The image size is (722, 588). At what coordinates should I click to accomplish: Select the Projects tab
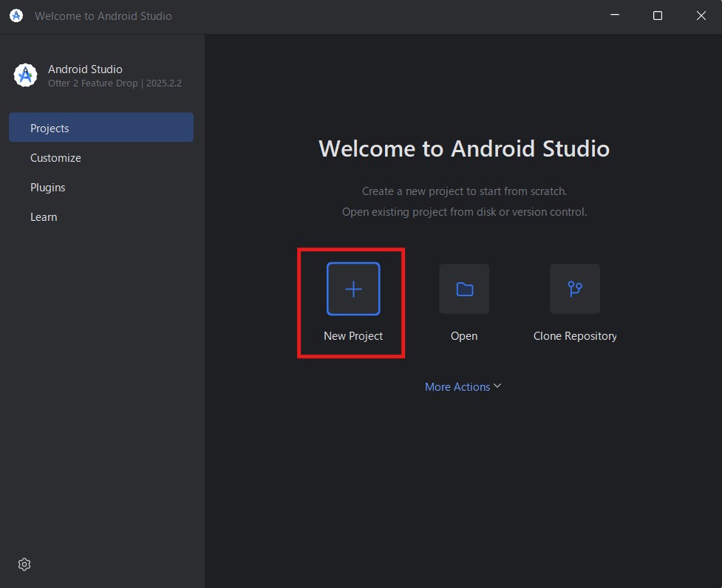tap(101, 128)
